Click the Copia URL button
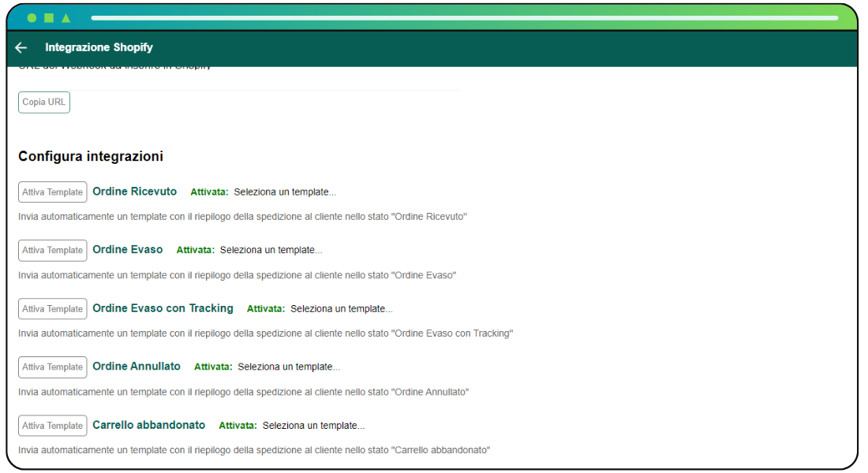Viewport: 868px width, 473px height. (44, 102)
